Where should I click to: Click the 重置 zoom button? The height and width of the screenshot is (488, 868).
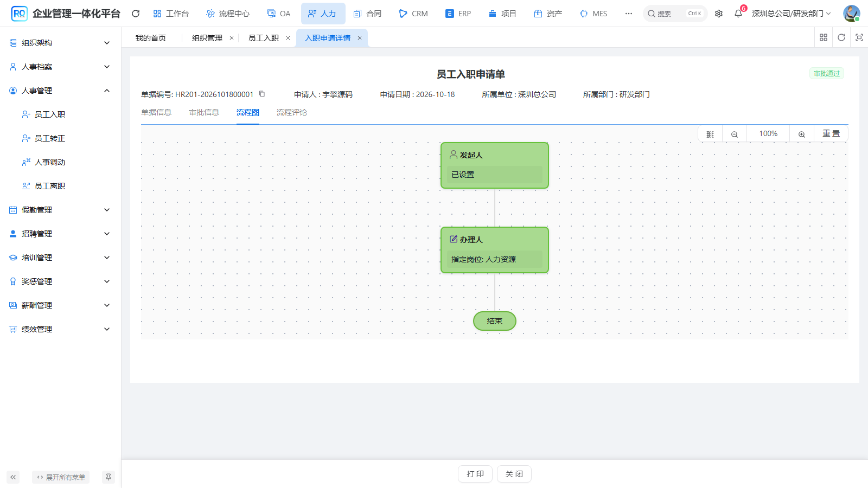831,134
